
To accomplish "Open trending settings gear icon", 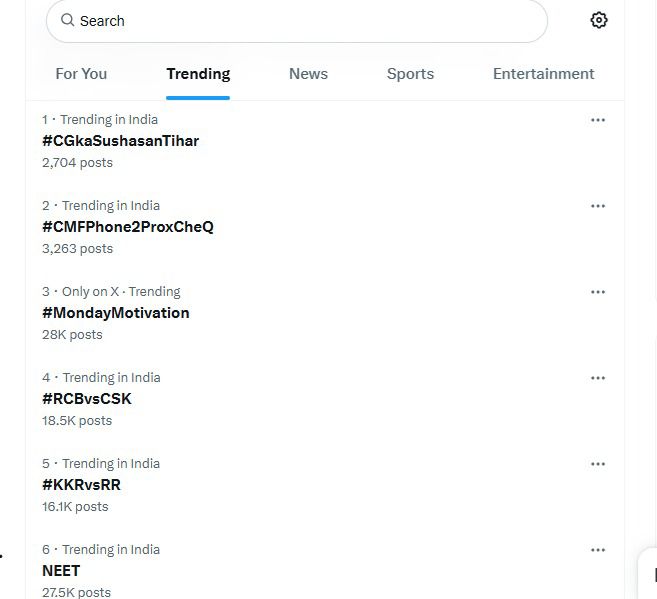I will (599, 20).
